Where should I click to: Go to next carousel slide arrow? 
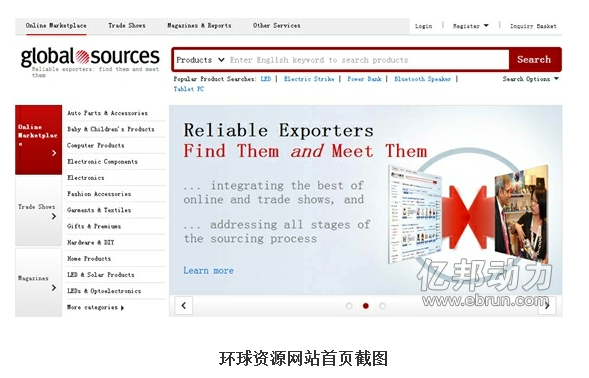coord(547,305)
